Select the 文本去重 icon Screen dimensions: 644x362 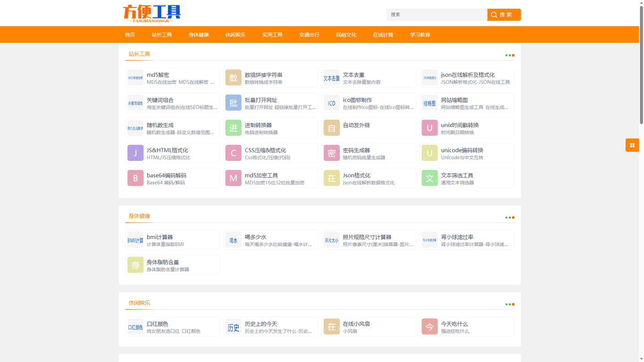tap(331, 78)
